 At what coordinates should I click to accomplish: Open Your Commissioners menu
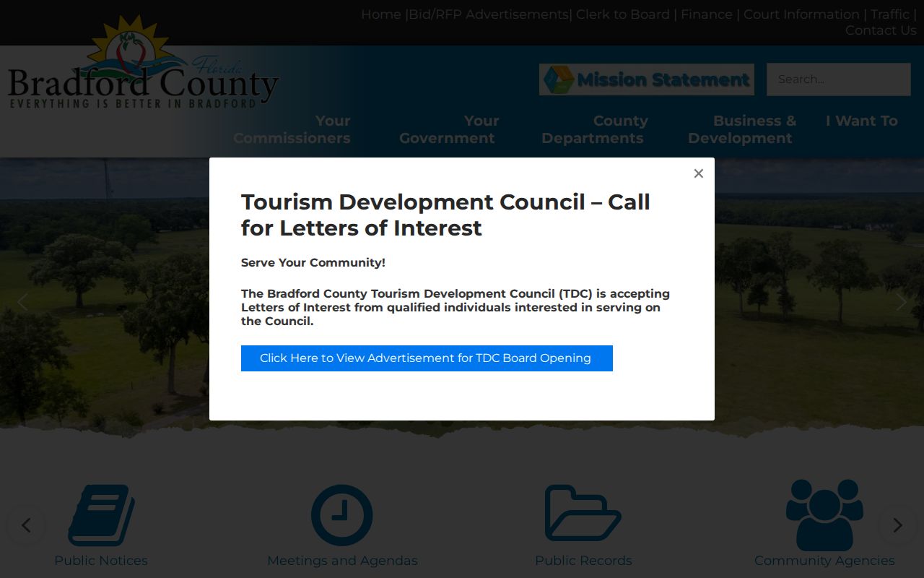(x=292, y=129)
